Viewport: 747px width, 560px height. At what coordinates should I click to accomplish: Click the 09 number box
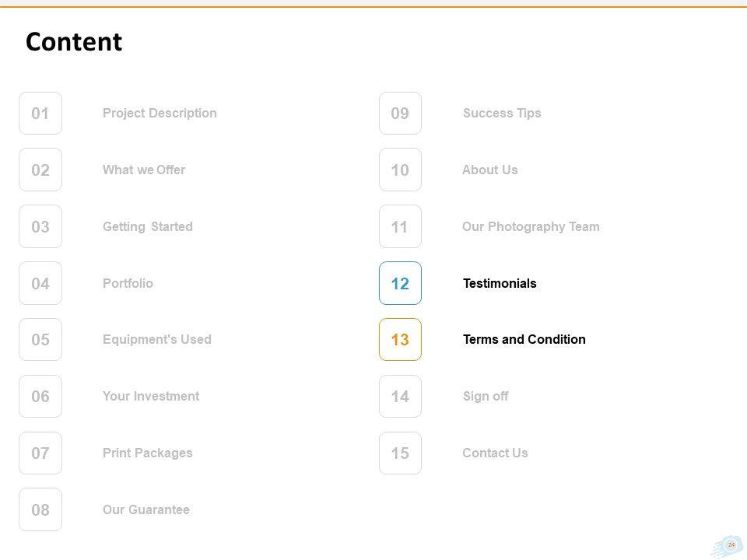400,114
